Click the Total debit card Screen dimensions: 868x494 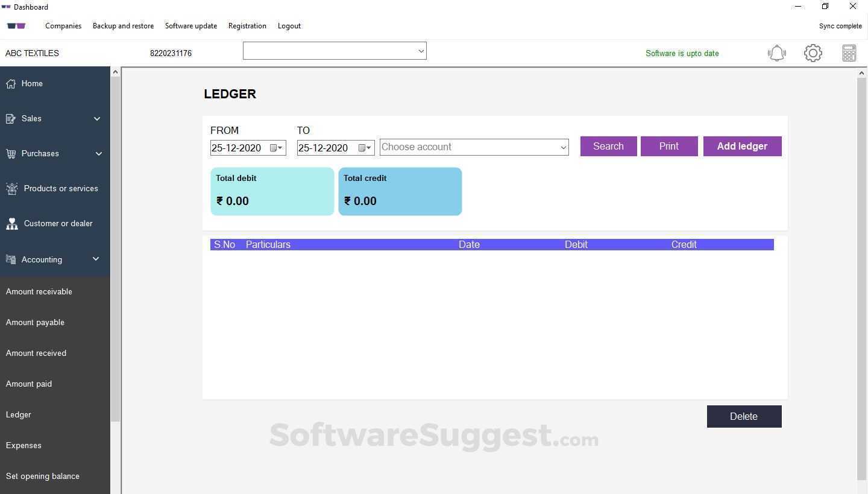272,191
